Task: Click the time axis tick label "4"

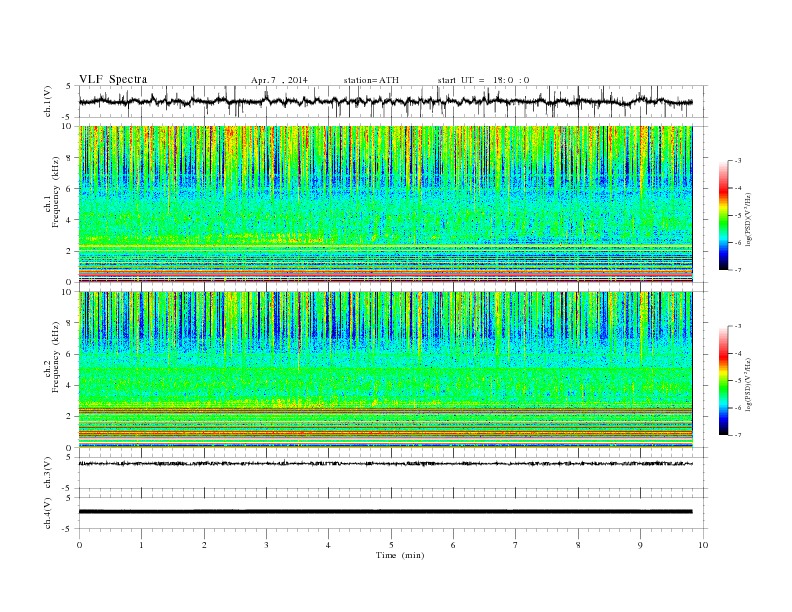Action: (x=328, y=545)
